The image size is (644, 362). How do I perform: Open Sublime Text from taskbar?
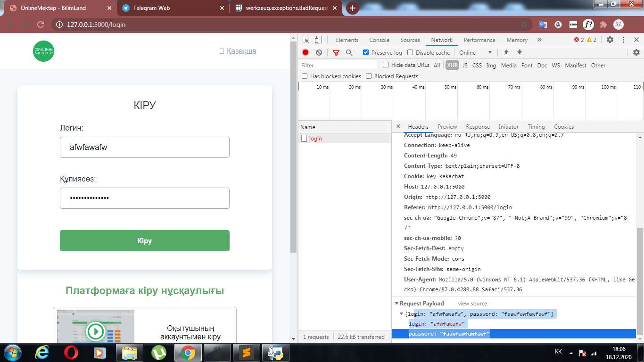coord(246,352)
